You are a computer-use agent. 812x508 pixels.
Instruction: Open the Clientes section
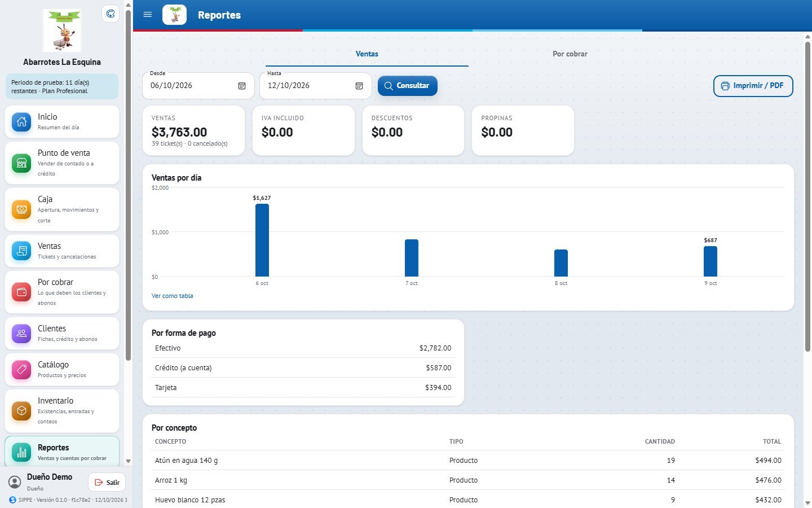[62, 333]
